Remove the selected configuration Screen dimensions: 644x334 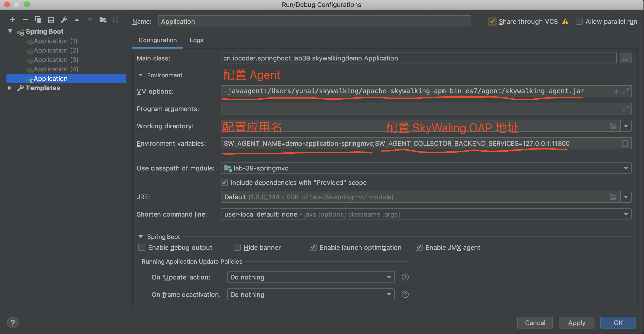pos(25,20)
